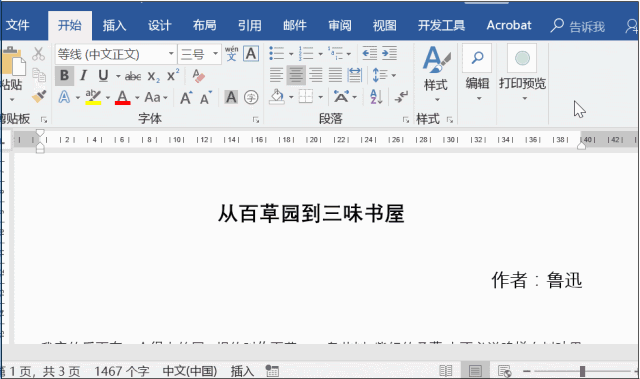
Task: Open underline style dropdown arrow
Action: coord(118,76)
